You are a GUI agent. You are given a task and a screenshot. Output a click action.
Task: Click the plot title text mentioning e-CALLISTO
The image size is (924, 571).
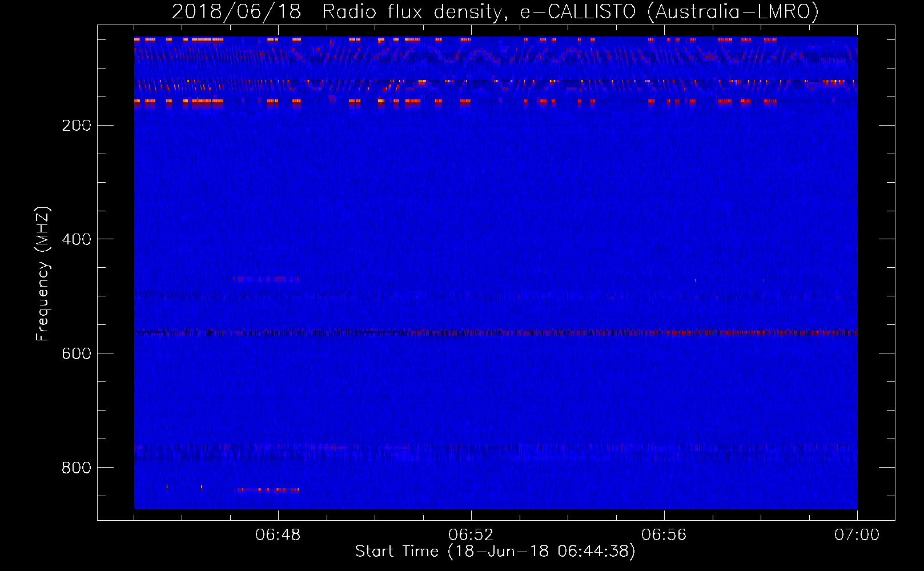495,12
